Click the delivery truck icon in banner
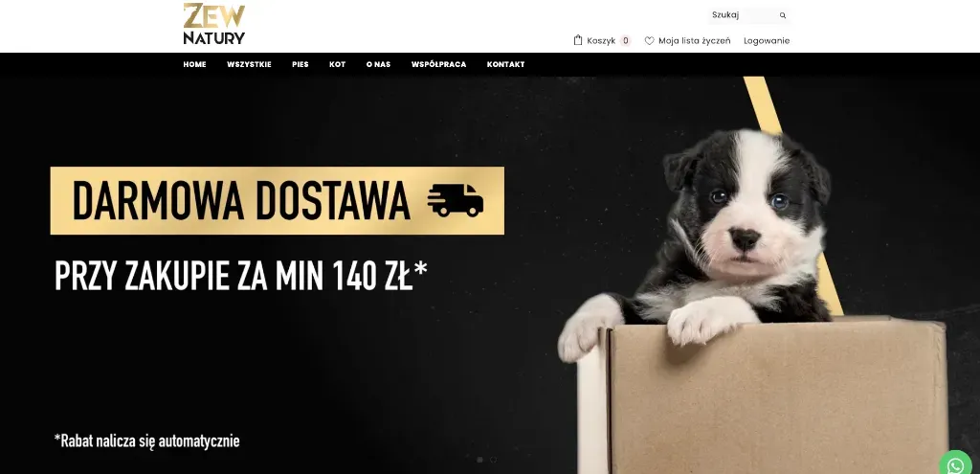Screen dimensions: 980x474 click(x=455, y=200)
